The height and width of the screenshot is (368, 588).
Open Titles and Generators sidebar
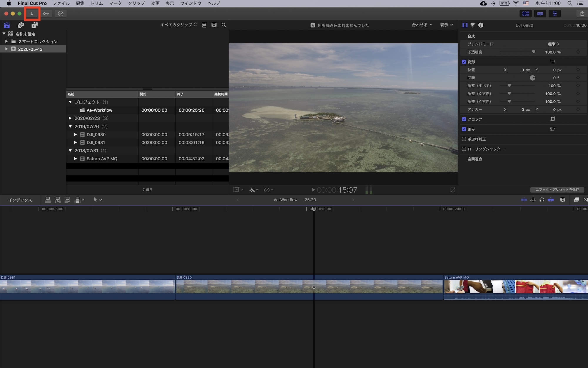34,25
